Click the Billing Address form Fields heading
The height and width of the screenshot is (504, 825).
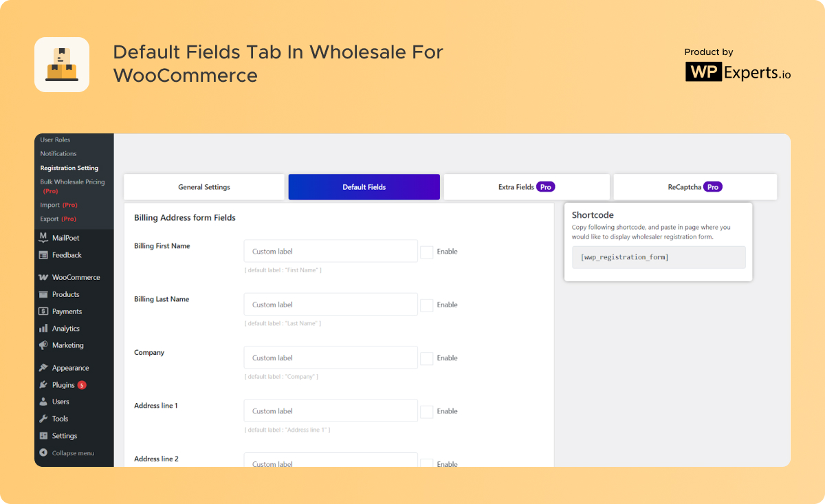[x=185, y=218]
